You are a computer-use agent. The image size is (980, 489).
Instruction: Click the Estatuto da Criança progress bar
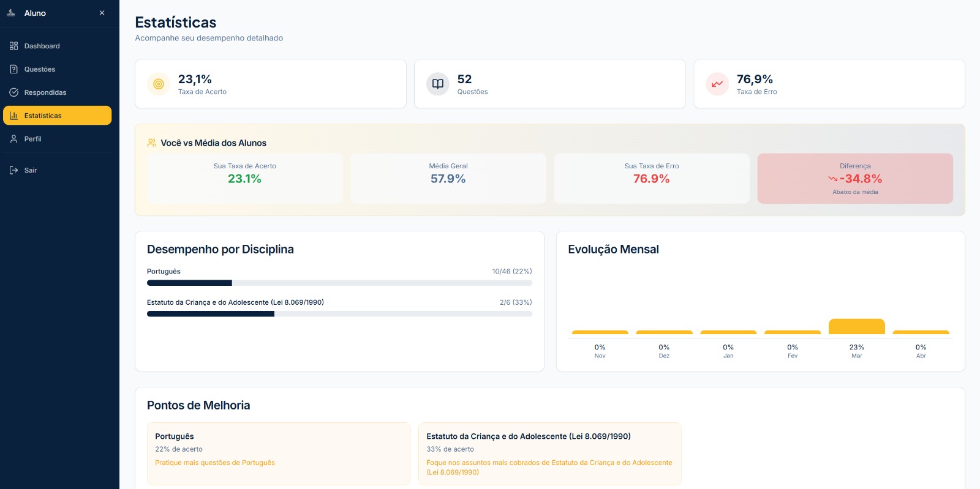(339, 314)
